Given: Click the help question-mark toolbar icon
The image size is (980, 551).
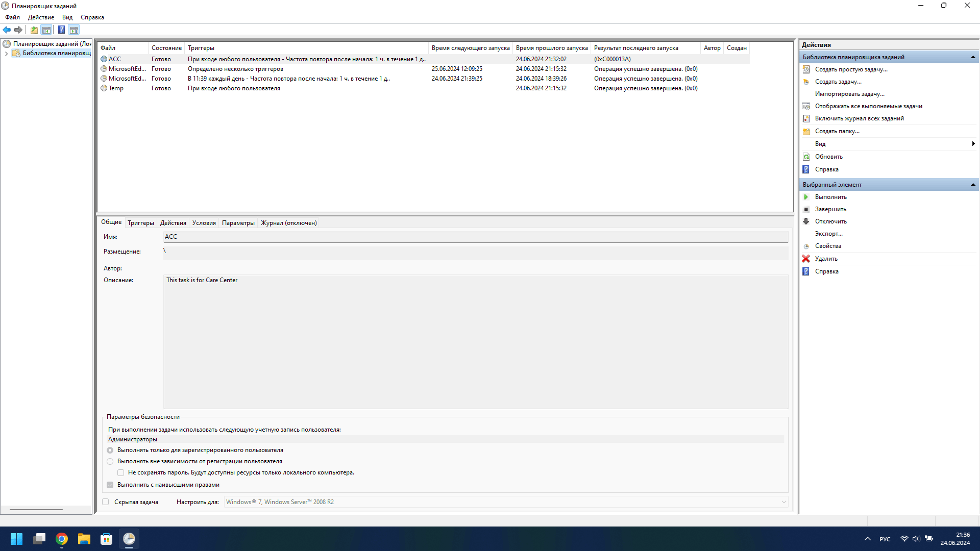Looking at the screenshot, I should [61, 30].
